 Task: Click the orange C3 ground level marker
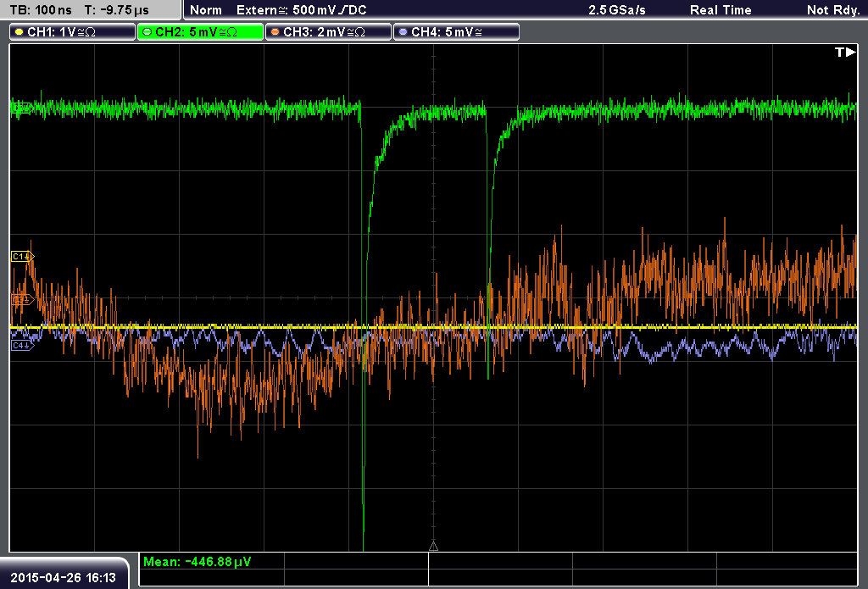click(22, 299)
